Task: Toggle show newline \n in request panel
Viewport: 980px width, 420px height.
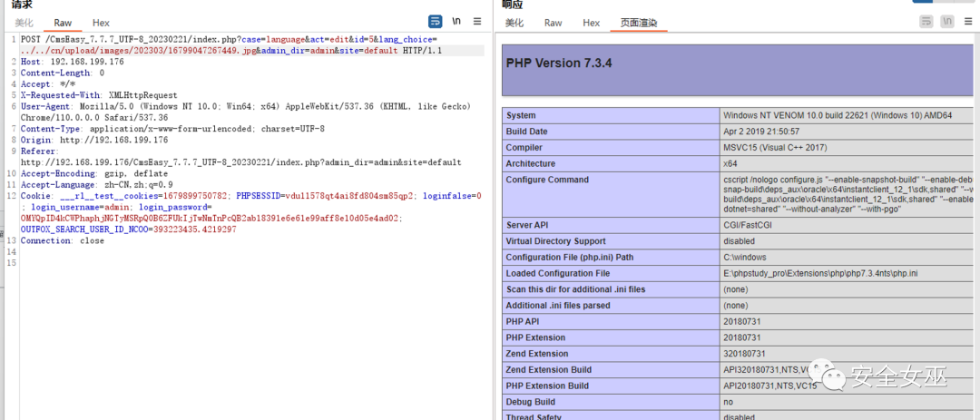Action: [x=456, y=21]
